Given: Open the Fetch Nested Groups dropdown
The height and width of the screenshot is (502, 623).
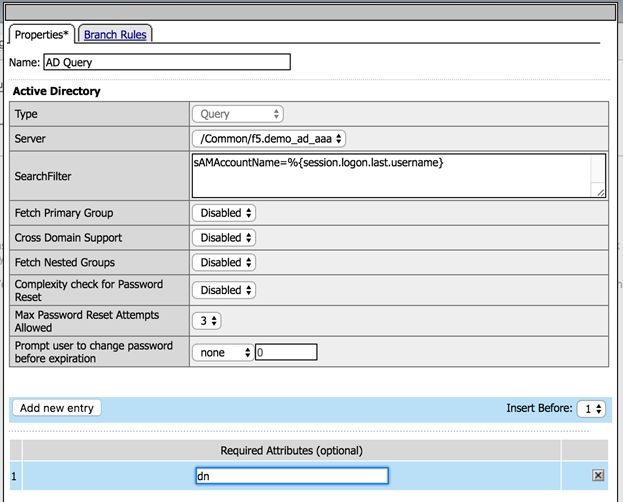Looking at the screenshot, I should [x=224, y=263].
